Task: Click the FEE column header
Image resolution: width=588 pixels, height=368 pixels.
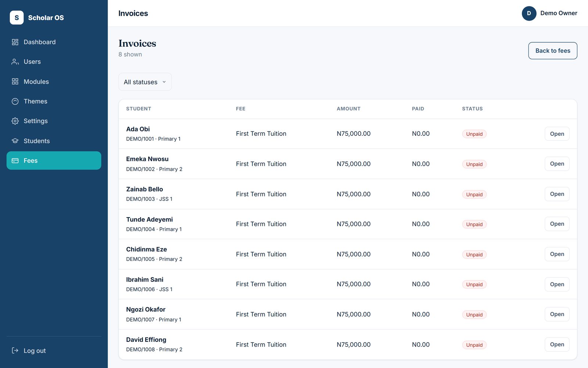Action: pyautogui.click(x=241, y=109)
